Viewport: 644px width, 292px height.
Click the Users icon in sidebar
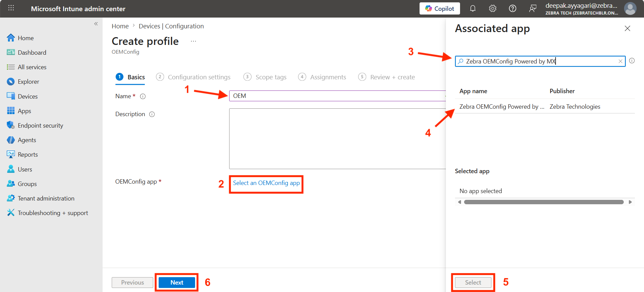click(x=11, y=169)
